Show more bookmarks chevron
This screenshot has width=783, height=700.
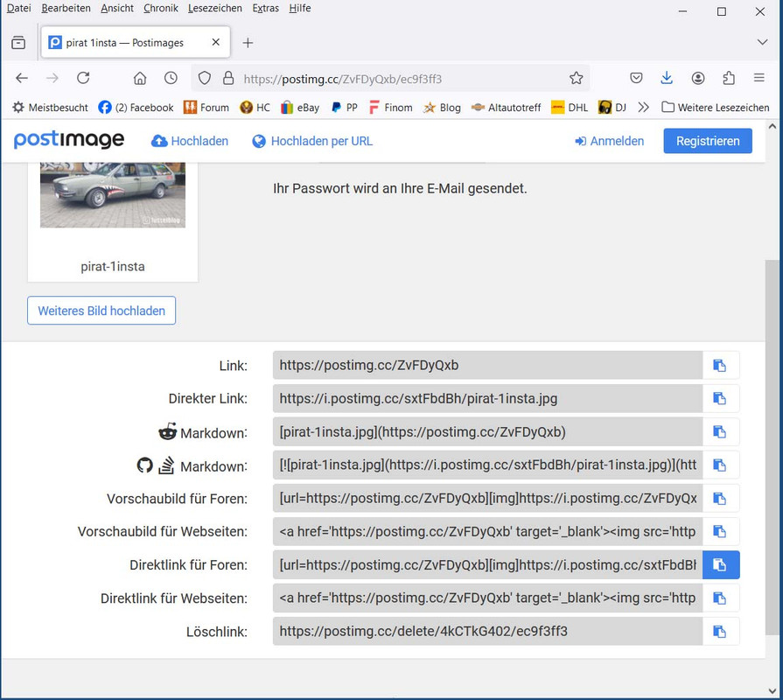pos(643,108)
